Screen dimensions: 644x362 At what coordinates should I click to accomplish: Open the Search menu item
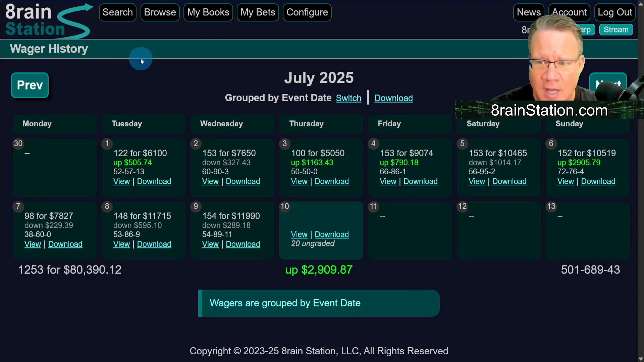118,12
